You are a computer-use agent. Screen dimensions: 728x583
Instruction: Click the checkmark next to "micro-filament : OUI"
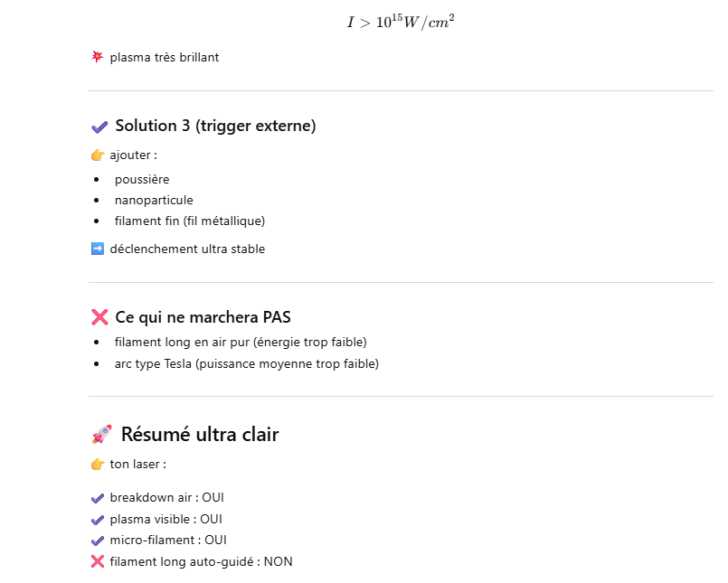click(x=98, y=541)
